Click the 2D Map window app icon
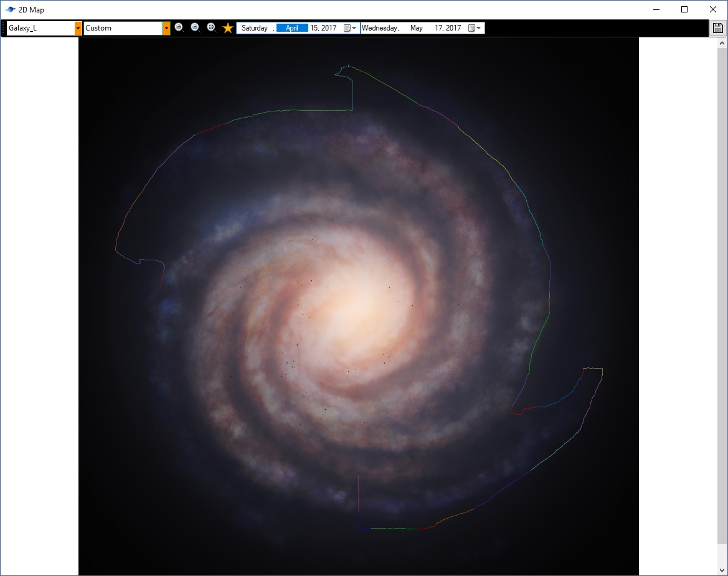 pos(10,9)
